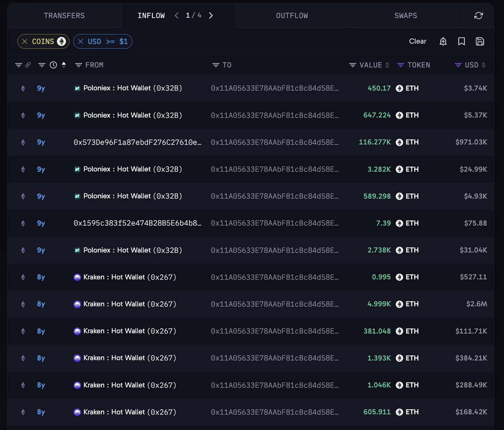The height and width of the screenshot is (430, 504).
Task: Toggle sorting by the USD column
Action: pos(484,65)
